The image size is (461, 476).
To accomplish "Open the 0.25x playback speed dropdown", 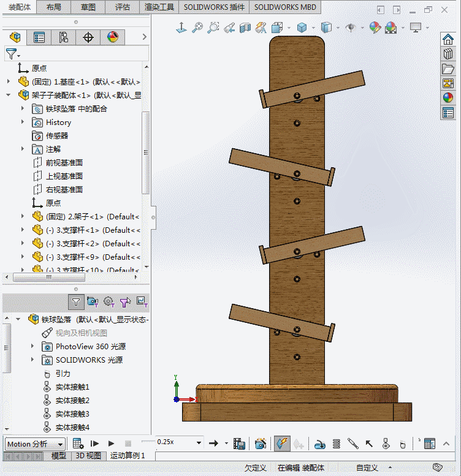I will [x=199, y=442].
